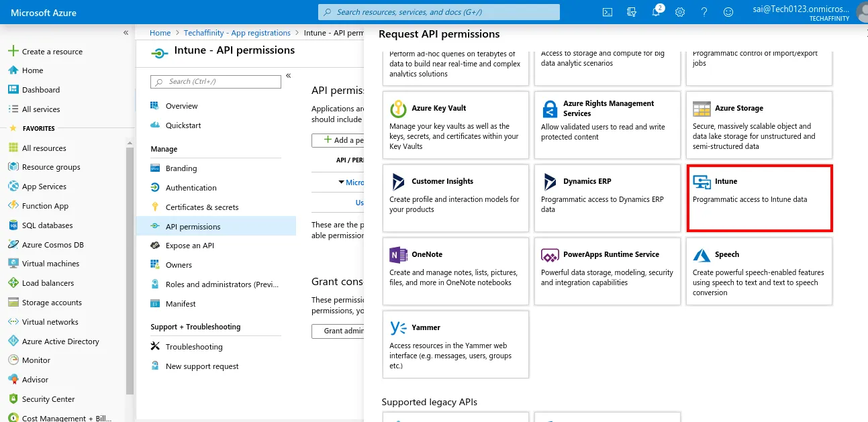Open portal settings gear

(680, 12)
